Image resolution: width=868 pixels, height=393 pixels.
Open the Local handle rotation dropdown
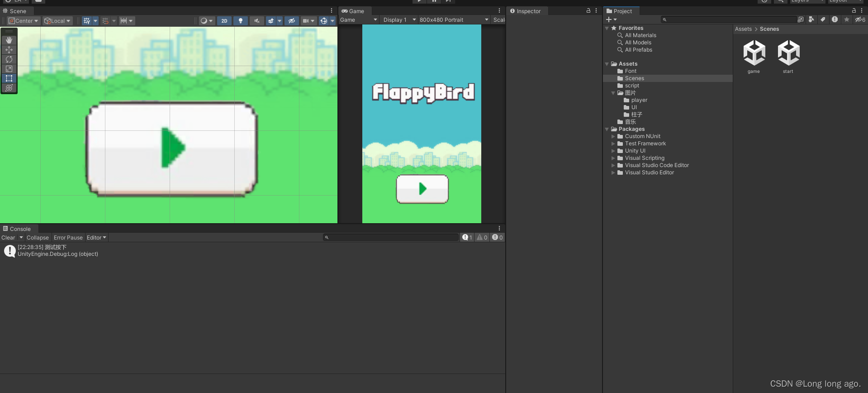pos(57,21)
